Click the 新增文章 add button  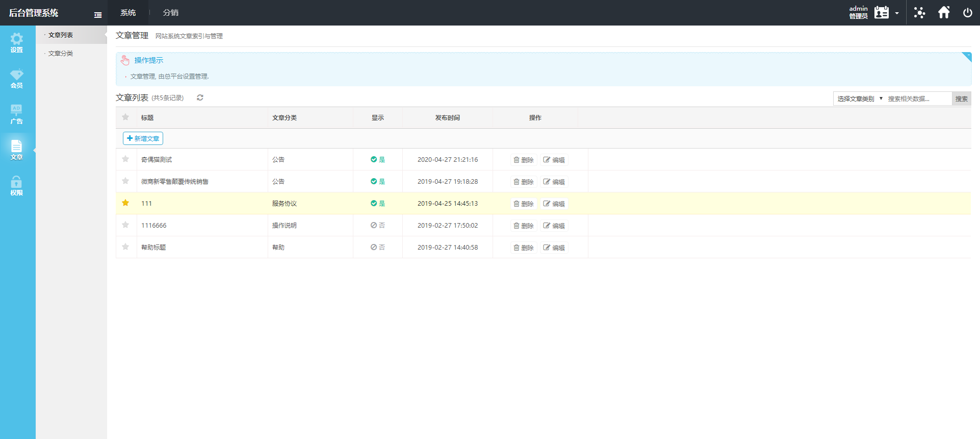coord(143,138)
